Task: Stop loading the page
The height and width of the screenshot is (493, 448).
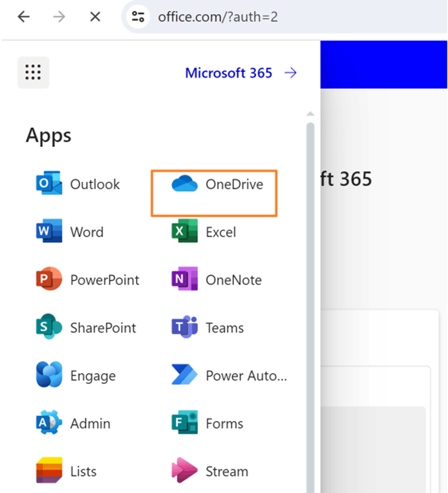Action: click(x=95, y=17)
